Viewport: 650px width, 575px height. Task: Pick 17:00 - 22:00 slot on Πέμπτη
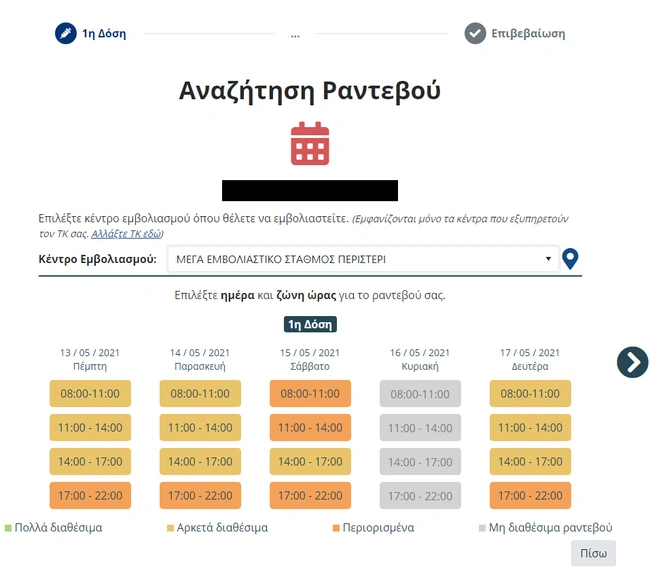point(90,496)
